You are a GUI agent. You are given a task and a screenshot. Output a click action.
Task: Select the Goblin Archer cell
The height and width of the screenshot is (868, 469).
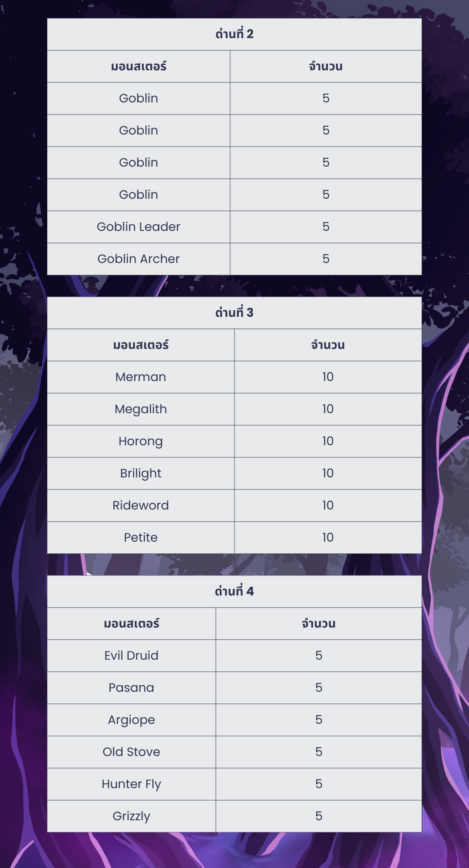[x=139, y=259]
